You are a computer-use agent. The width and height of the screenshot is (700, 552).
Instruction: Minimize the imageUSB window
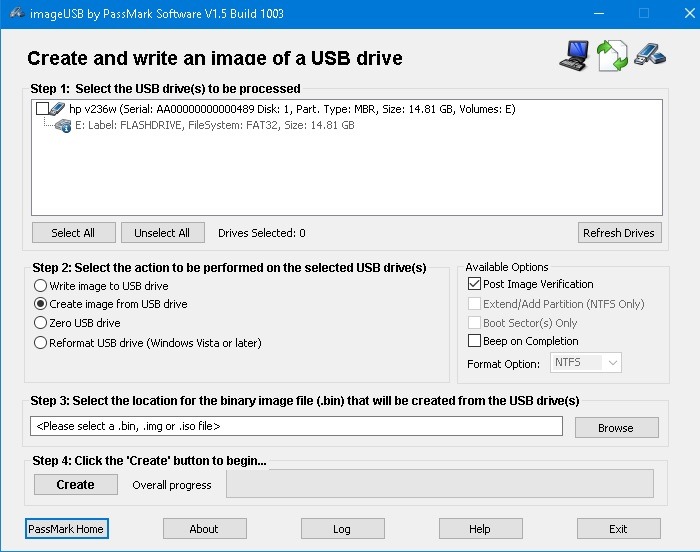pyautogui.click(x=599, y=13)
